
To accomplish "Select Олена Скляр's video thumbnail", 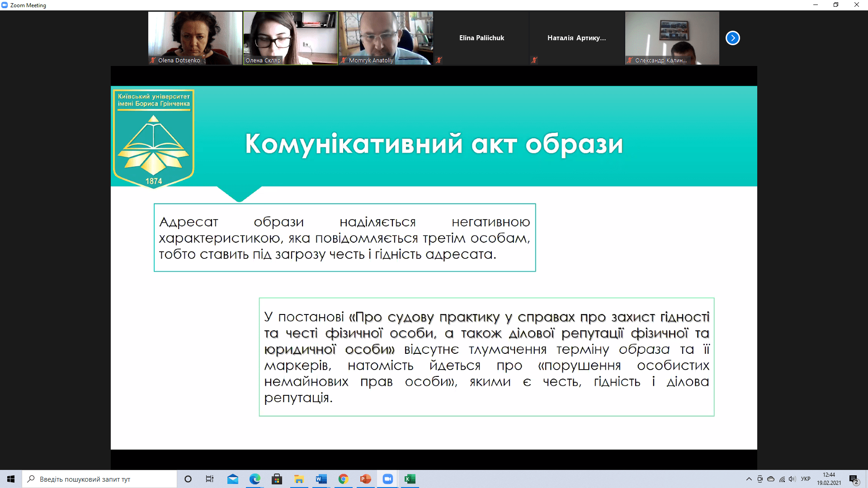I will pyautogui.click(x=290, y=38).
